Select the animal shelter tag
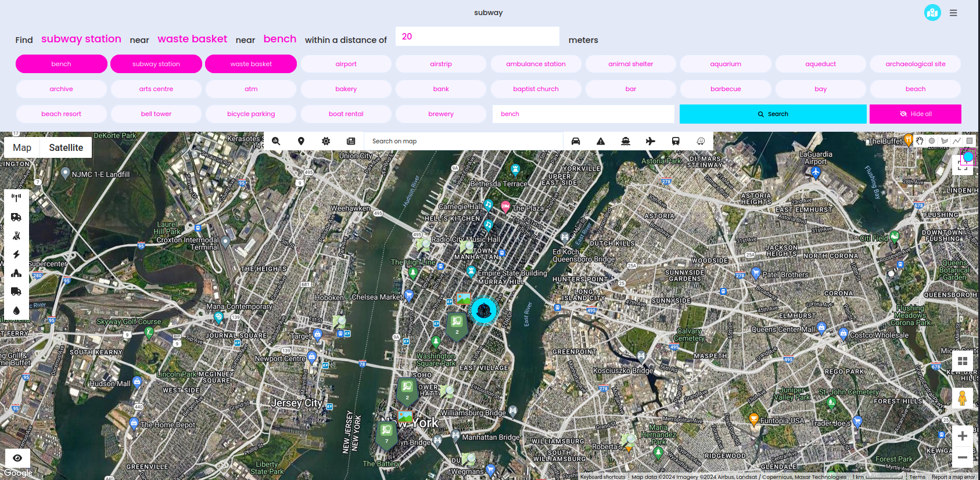980x480 pixels. pyautogui.click(x=631, y=64)
